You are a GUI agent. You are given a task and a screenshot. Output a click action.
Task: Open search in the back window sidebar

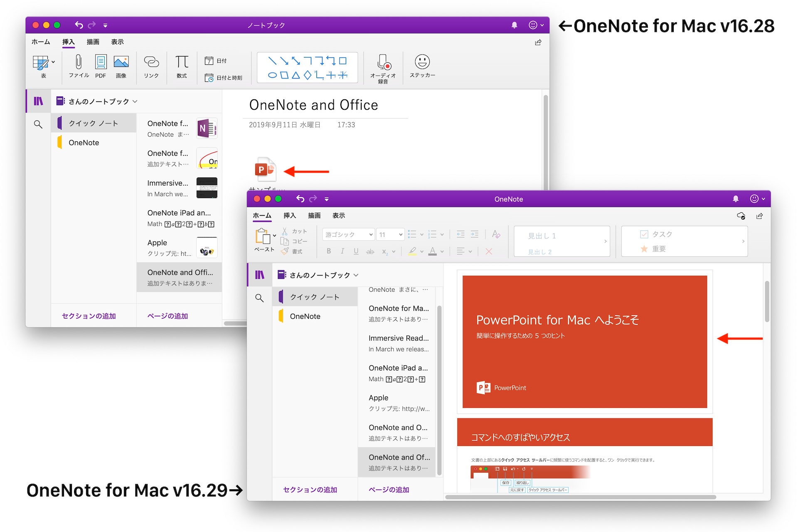coord(38,124)
